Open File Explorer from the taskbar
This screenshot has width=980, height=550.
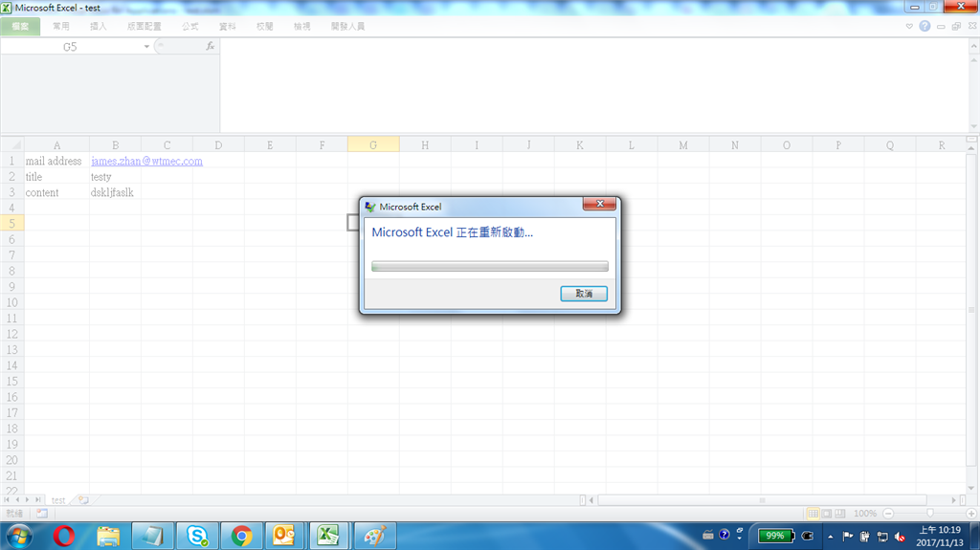point(108,536)
